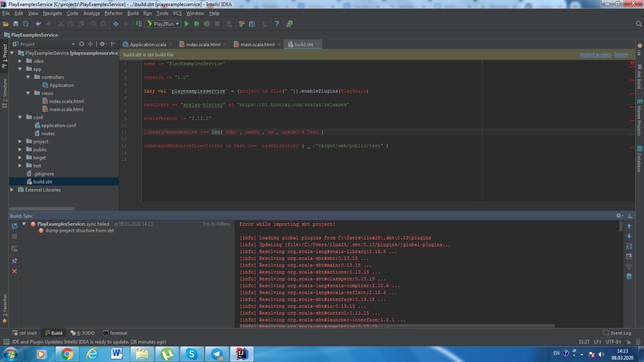
Task: Click the Save All toolbar icon
Action: pyautogui.click(x=16, y=24)
